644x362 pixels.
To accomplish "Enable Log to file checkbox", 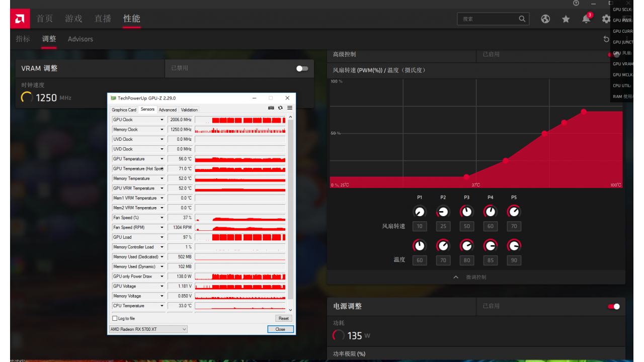I will (115, 318).
